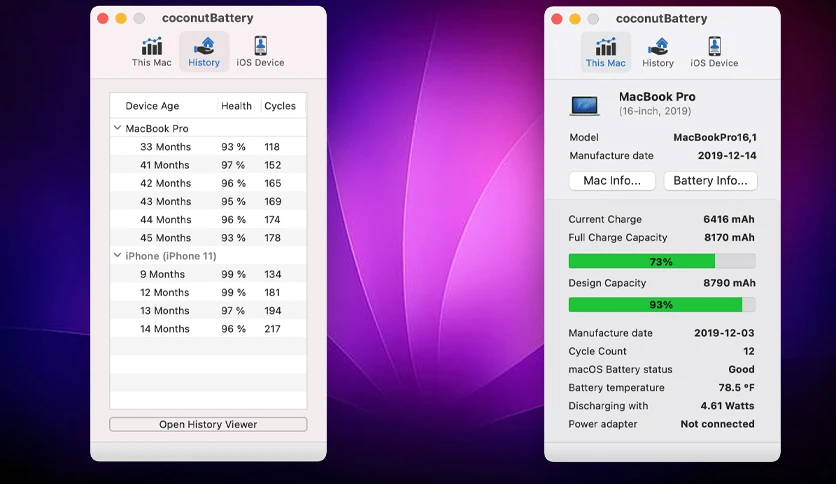Click the MacBook Pro tree label

point(157,128)
